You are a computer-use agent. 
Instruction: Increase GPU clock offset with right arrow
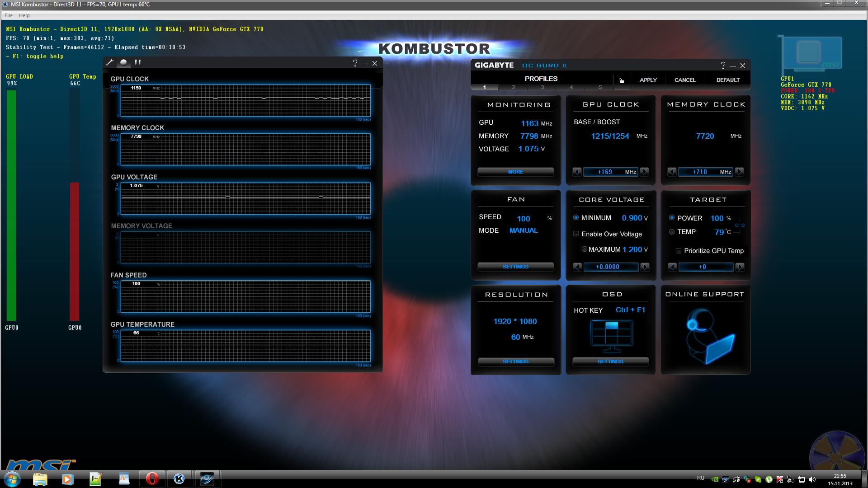click(645, 172)
